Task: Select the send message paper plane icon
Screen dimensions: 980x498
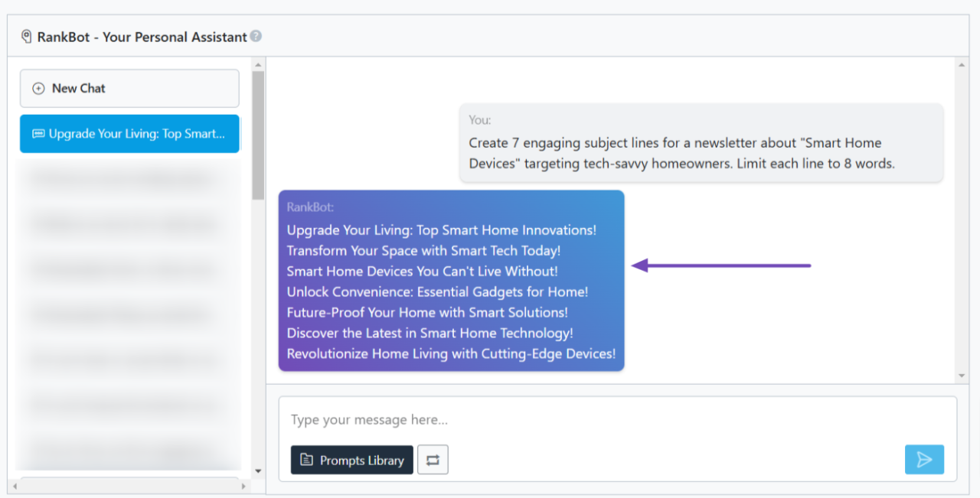Action: pyautogui.click(x=924, y=459)
